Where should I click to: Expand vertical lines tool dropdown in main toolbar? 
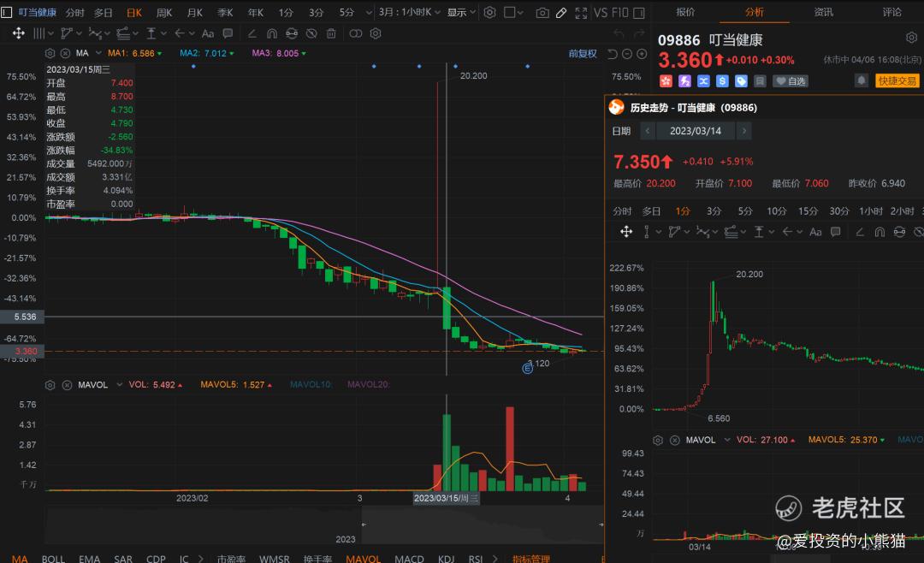pyautogui.click(x=50, y=33)
